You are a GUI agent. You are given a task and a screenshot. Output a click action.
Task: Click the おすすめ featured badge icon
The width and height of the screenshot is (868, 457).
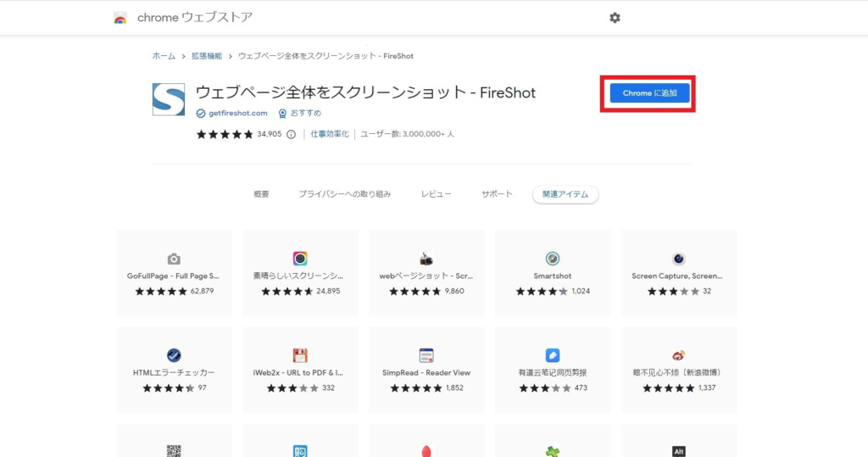pos(282,113)
